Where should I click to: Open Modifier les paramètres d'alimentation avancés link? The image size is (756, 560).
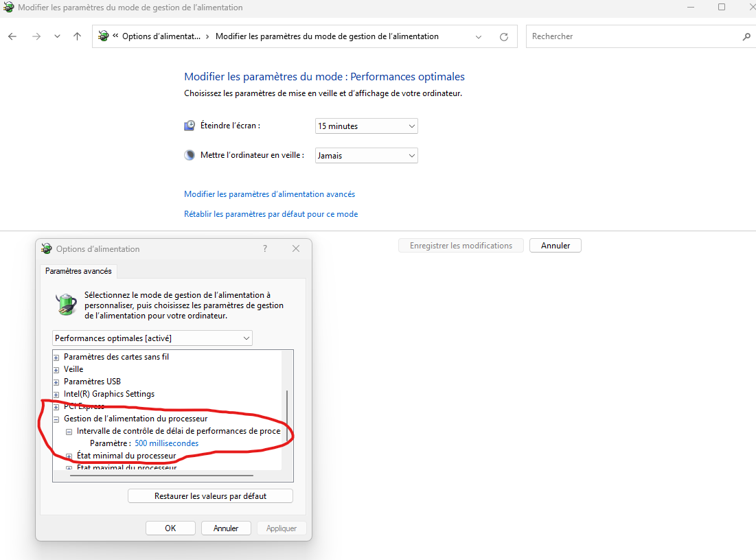[x=270, y=194]
